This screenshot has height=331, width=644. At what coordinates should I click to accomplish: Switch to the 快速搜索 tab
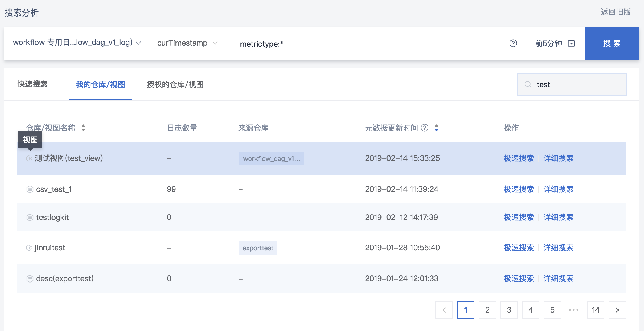[x=32, y=84]
